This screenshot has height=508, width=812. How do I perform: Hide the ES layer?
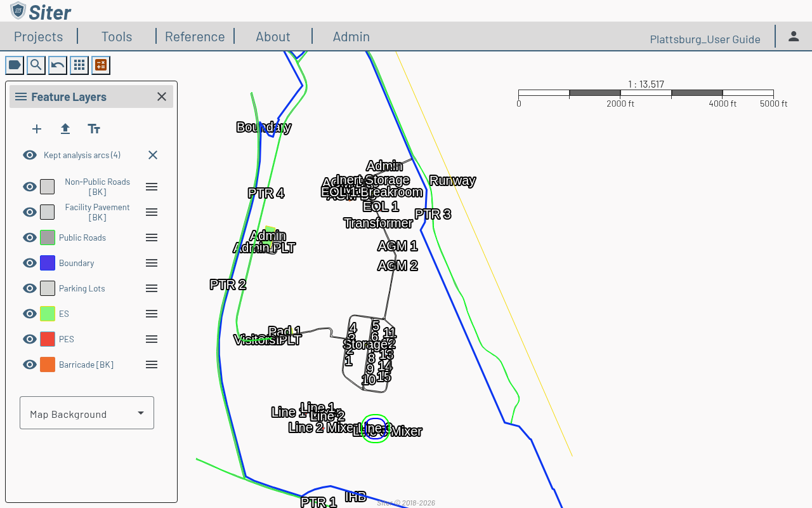(30, 314)
